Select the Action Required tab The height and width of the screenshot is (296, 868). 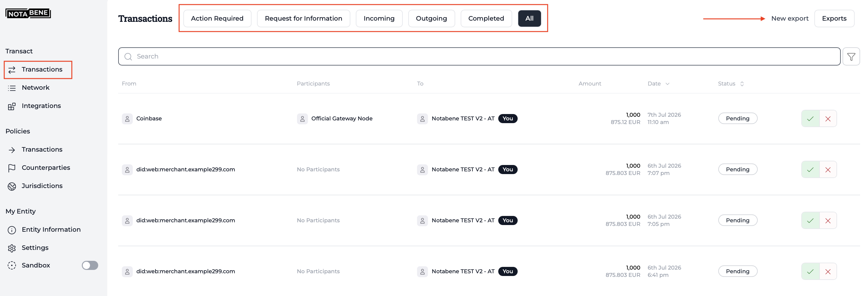coord(217,18)
